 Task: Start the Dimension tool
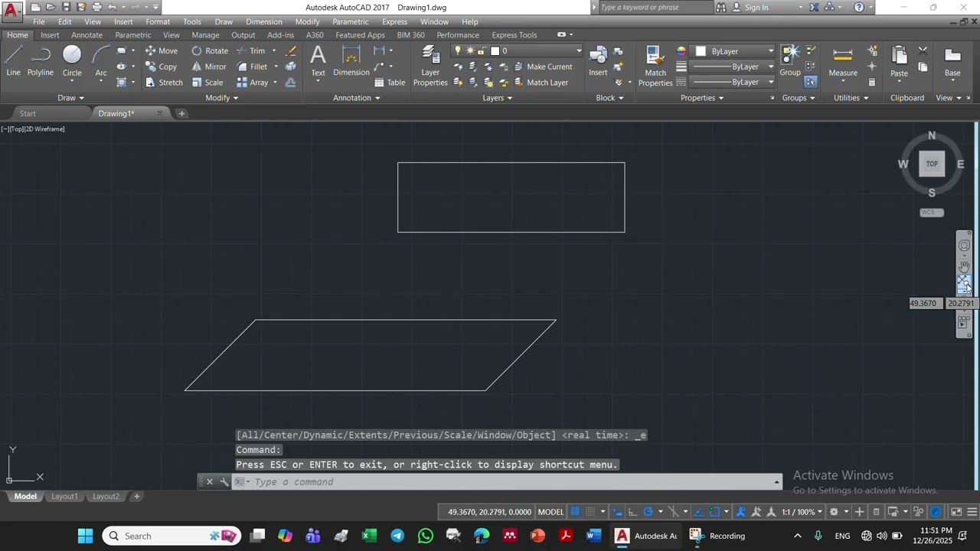click(x=351, y=61)
